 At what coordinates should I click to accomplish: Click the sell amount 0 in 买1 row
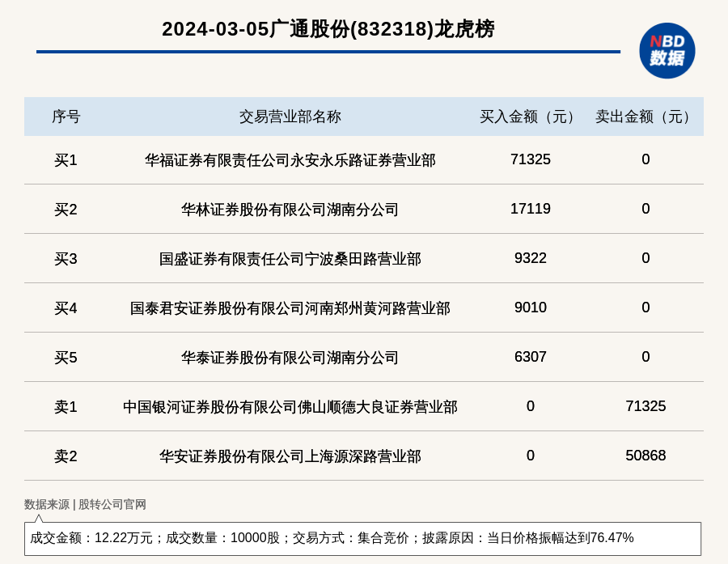coord(645,159)
